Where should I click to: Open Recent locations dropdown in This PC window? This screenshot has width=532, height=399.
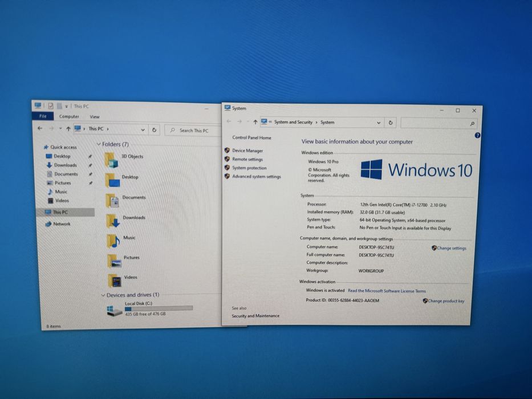coord(60,128)
